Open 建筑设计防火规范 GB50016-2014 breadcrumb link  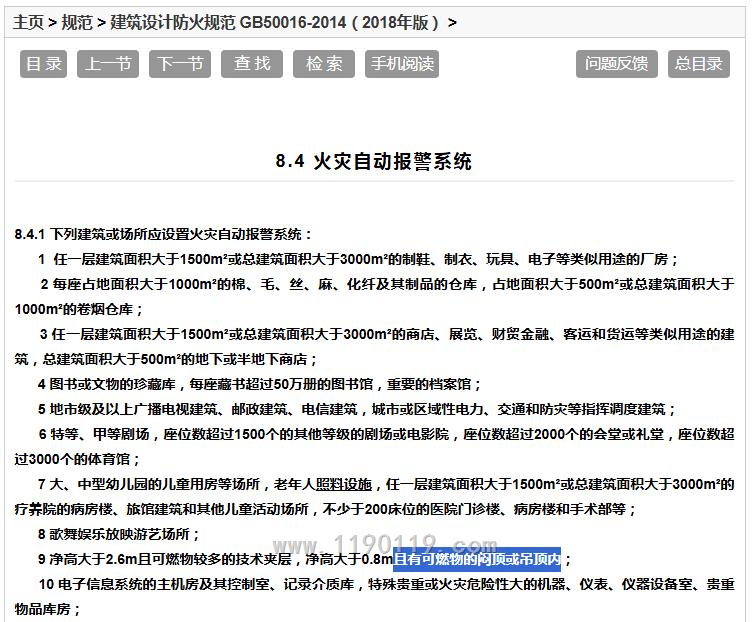pyautogui.click(x=275, y=22)
